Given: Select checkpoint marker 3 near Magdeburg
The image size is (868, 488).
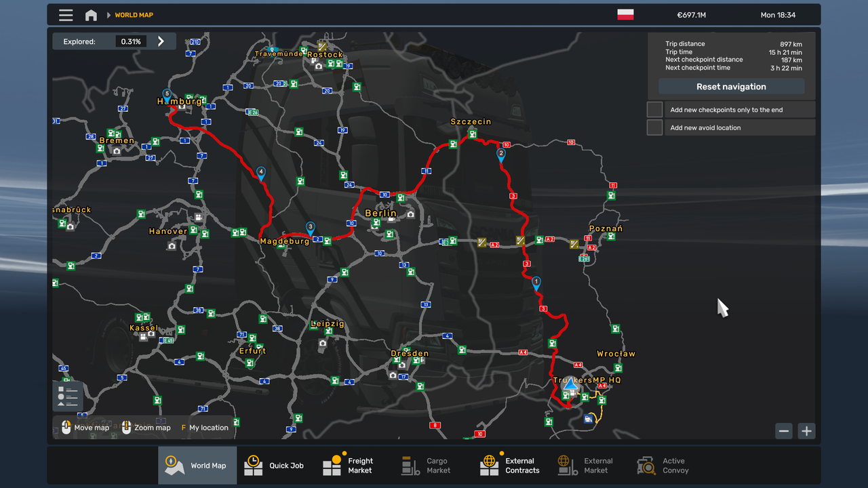Looking at the screenshot, I should [310, 228].
